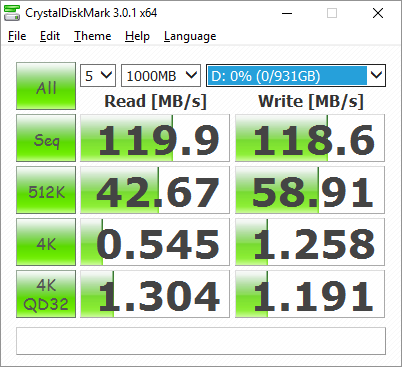The width and height of the screenshot is (402, 367).
Task: Open the drive selector showing D: 0%
Action: (296, 76)
